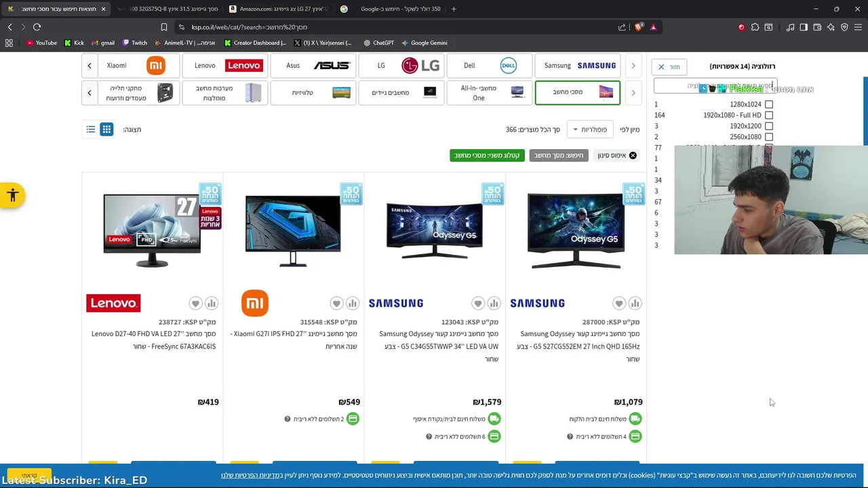Filter by Asus brand
Viewport: 868px width, 488px height.
click(x=313, y=66)
